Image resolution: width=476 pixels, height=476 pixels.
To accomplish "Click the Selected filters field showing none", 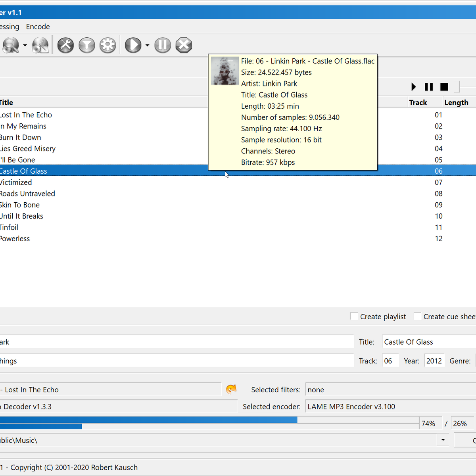I will click(391, 390).
